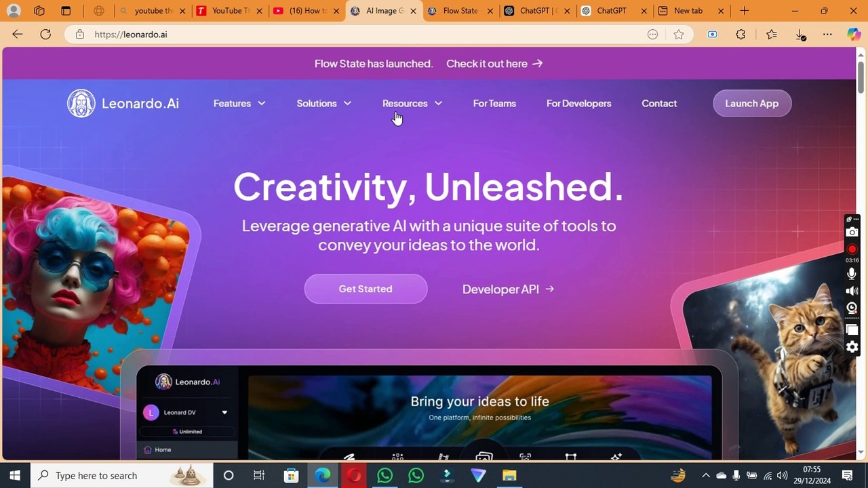Click the address bar ellipsis circle icon
Viewport: 868px width, 488px height.
652,35
